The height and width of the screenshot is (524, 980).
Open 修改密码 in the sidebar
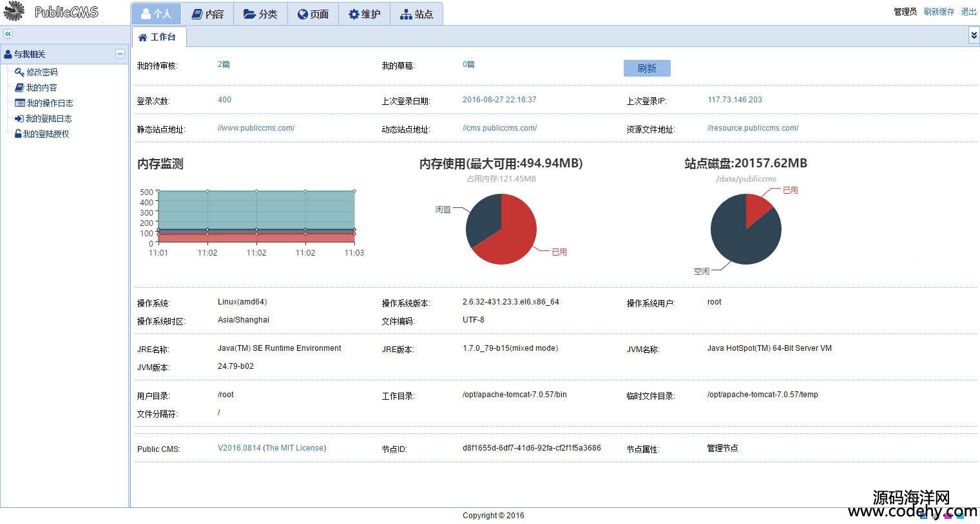pyautogui.click(x=42, y=72)
